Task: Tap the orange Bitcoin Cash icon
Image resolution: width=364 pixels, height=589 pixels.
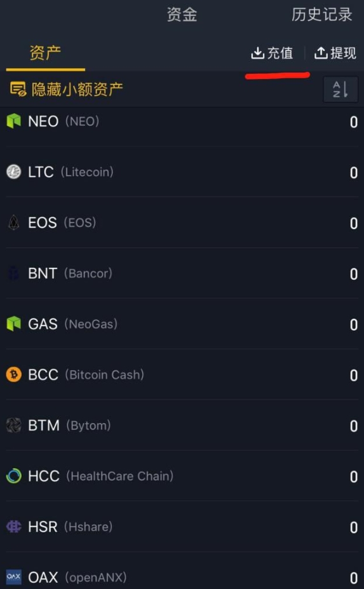Action: coord(13,375)
